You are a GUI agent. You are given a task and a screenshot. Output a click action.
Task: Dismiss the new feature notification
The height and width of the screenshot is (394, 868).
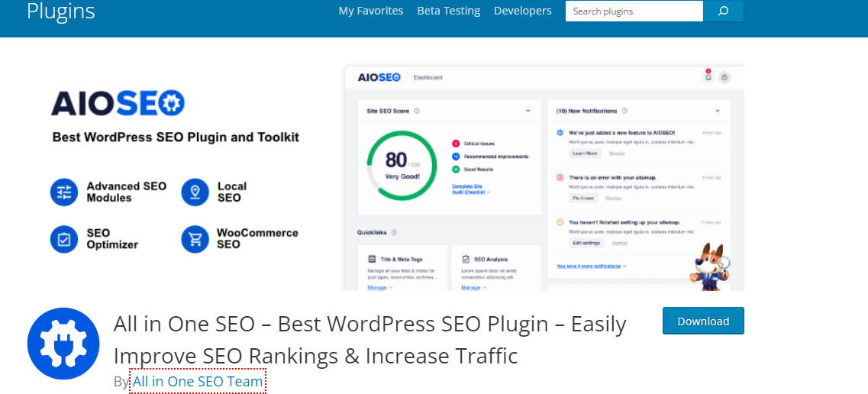pyautogui.click(x=616, y=153)
